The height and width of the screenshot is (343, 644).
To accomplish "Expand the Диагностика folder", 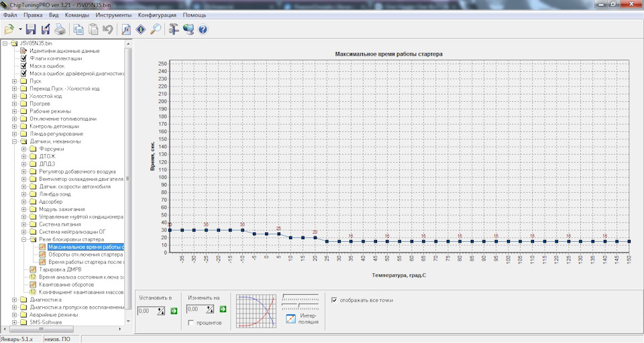I will (x=14, y=299).
